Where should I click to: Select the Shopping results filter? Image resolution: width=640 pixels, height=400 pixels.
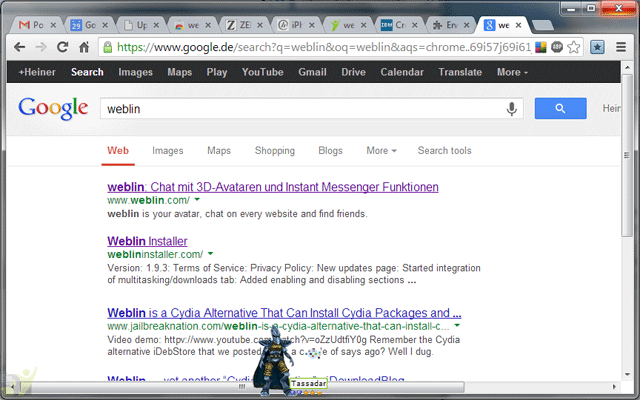pyautogui.click(x=275, y=151)
